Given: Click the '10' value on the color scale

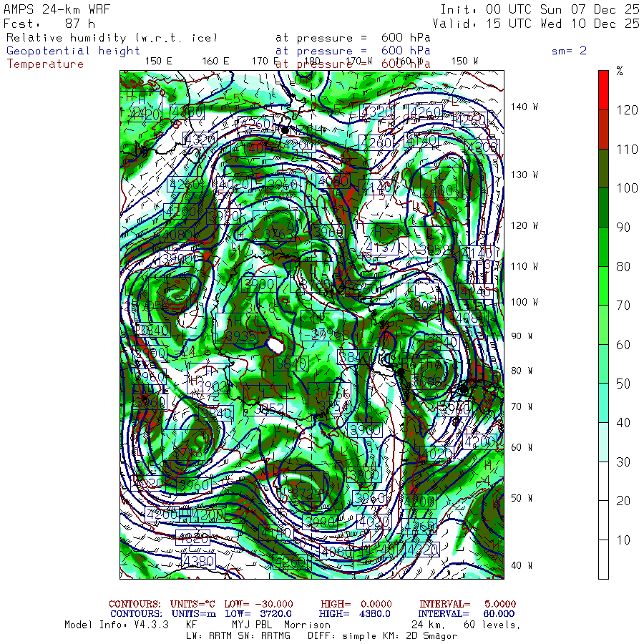Looking at the screenshot, I should tap(623, 540).
